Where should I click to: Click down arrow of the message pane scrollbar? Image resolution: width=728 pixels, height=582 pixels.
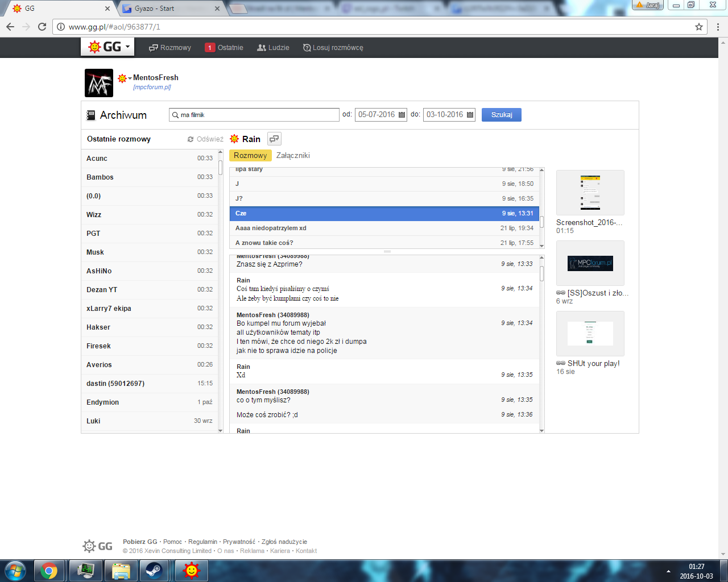(542, 430)
